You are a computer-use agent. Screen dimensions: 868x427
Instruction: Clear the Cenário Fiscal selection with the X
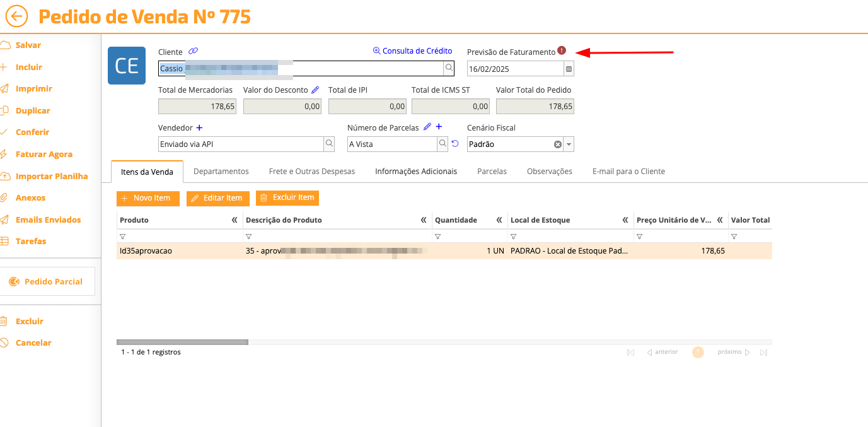557,144
